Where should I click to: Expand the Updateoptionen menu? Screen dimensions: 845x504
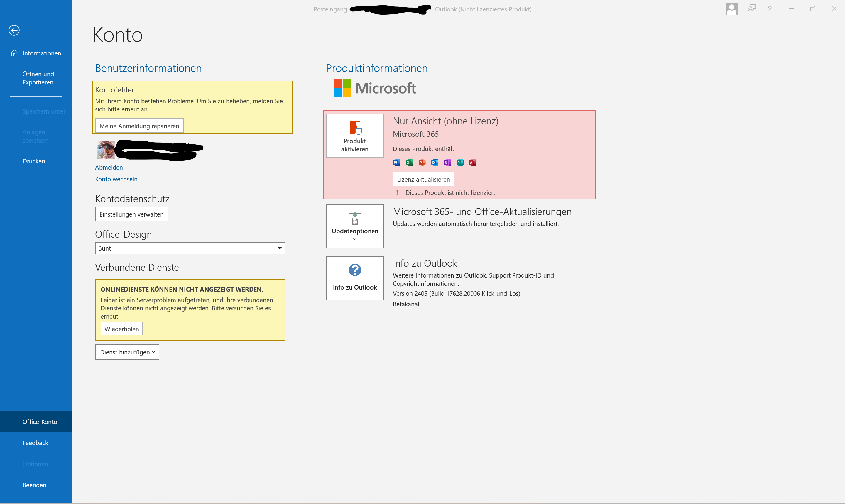pyautogui.click(x=354, y=226)
